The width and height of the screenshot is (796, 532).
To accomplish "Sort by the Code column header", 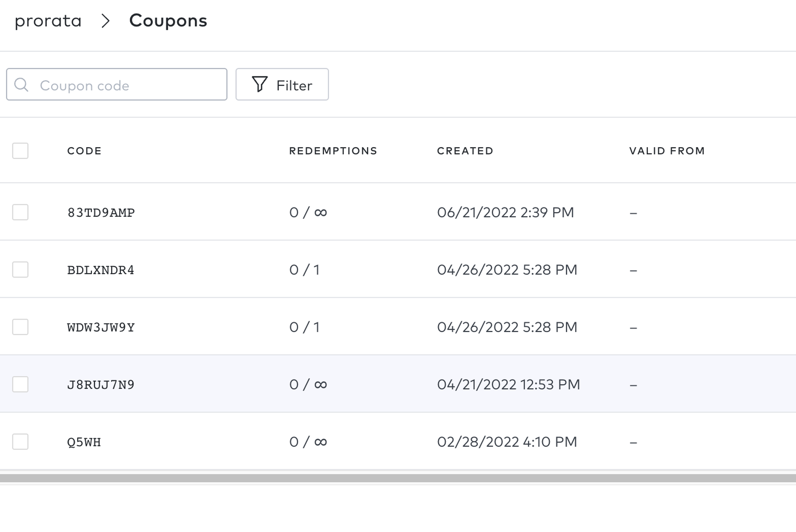I will pos(84,151).
